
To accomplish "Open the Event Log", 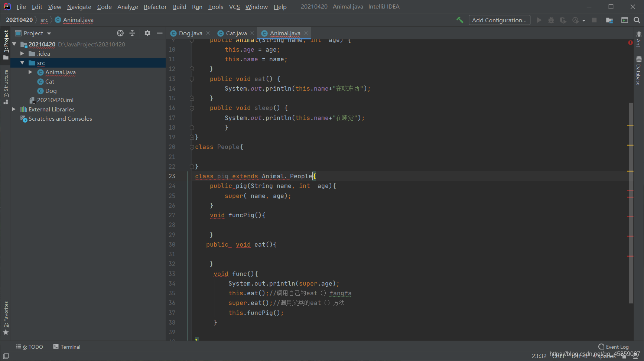I will click(614, 347).
